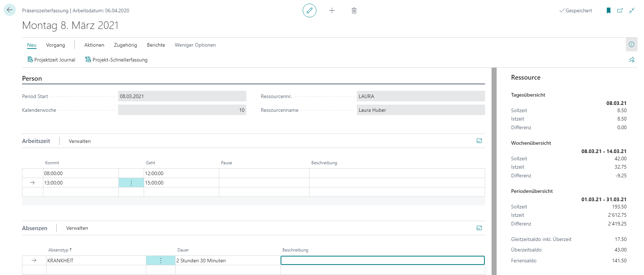Select row arrow for 13:00:00 entry
This screenshot has height=275, width=644.
click(x=33, y=183)
